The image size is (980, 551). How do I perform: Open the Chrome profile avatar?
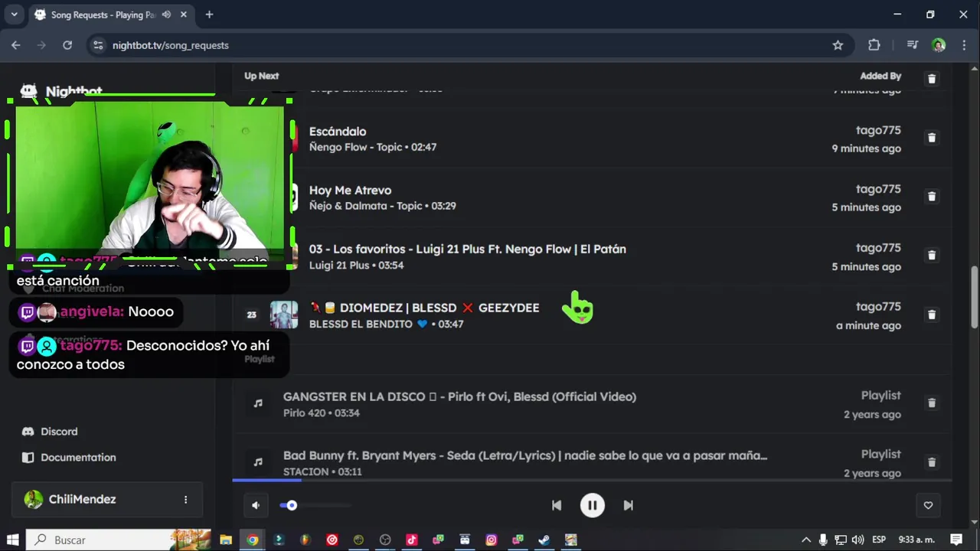tap(939, 45)
